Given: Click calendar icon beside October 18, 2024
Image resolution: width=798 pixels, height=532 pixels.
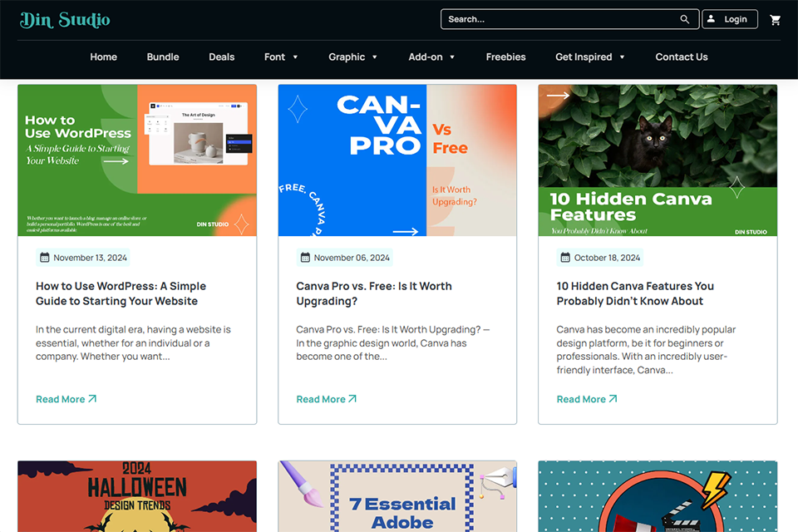Looking at the screenshot, I should coord(565,258).
